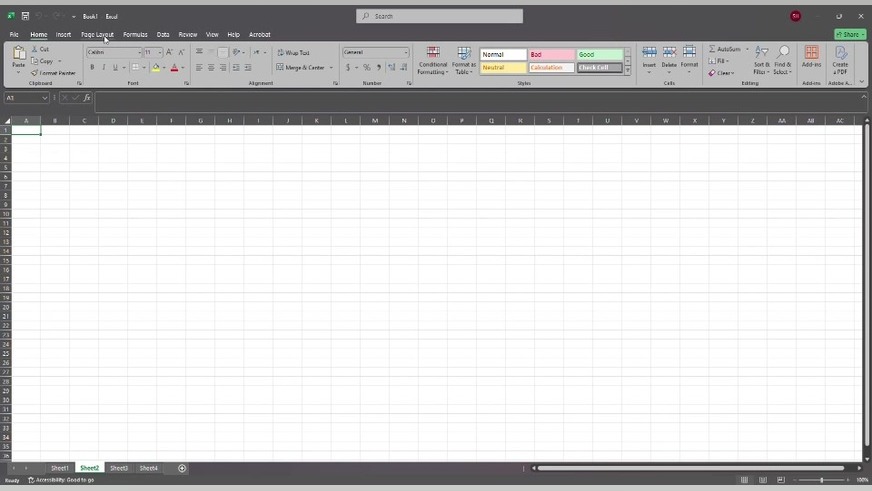Click the Center alignment icon
Image resolution: width=872 pixels, height=491 pixels.
(x=211, y=67)
